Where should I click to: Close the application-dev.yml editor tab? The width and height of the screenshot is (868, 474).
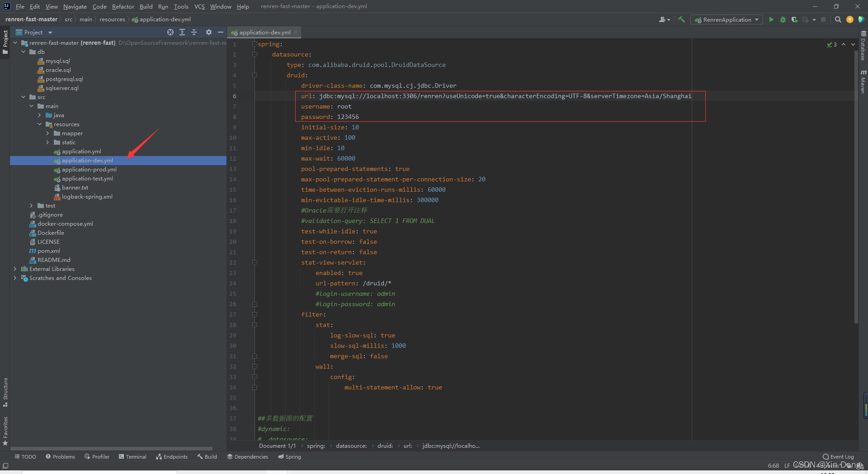[296, 32]
